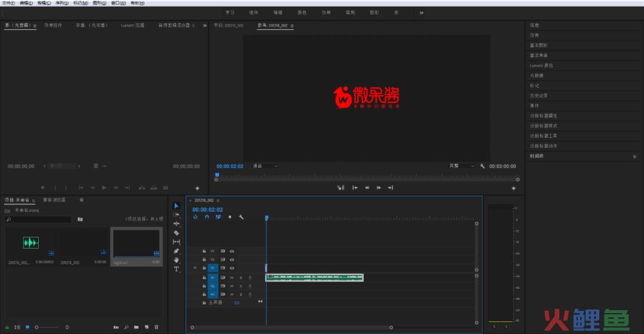
Task: Open the 序列(S) menu
Action: (62, 3)
